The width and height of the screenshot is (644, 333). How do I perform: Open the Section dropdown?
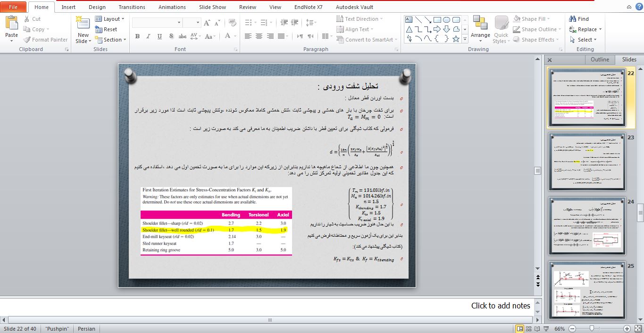click(110, 40)
